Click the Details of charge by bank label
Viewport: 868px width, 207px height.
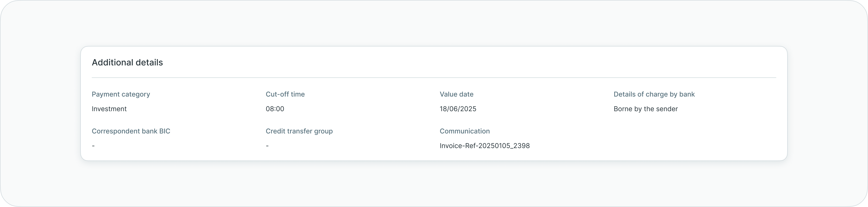click(x=654, y=94)
